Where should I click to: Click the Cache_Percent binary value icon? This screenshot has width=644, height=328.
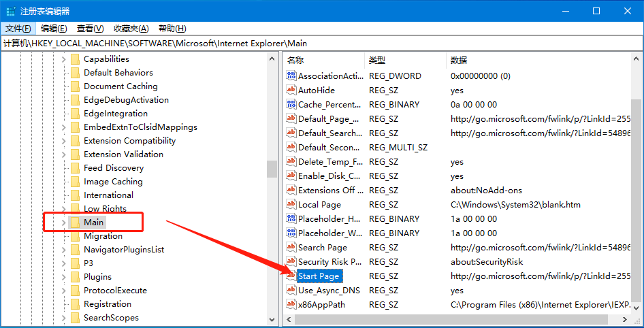(x=291, y=105)
